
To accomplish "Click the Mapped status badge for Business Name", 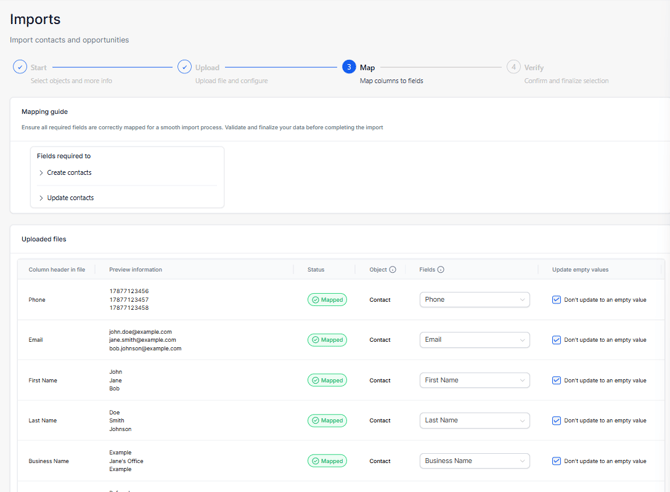I will (x=327, y=461).
